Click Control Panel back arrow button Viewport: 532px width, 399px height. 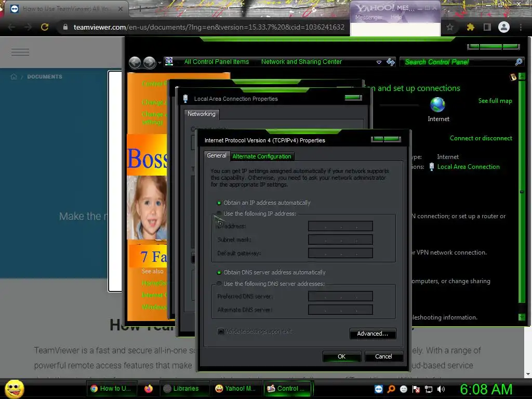135,62
